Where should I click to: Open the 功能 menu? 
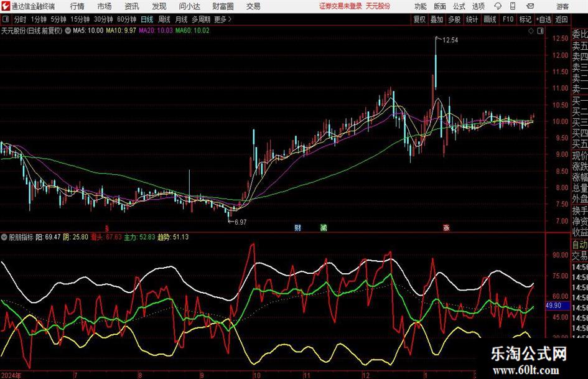[421, 6]
